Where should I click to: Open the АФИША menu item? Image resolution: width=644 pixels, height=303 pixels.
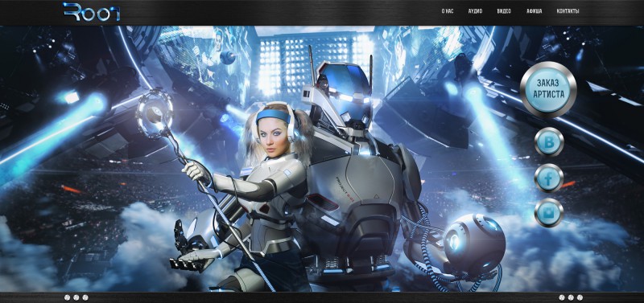tap(534, 11)
